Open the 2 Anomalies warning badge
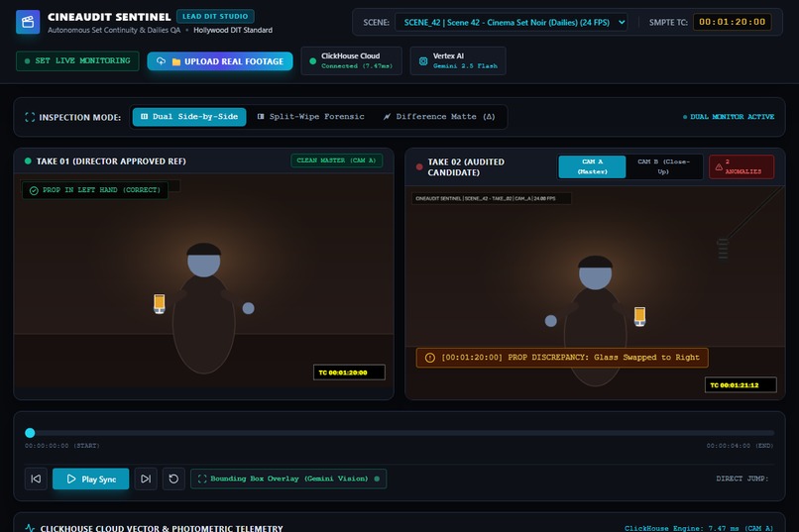The width and height of the screenshot is (799, 532). pos(742,166)
